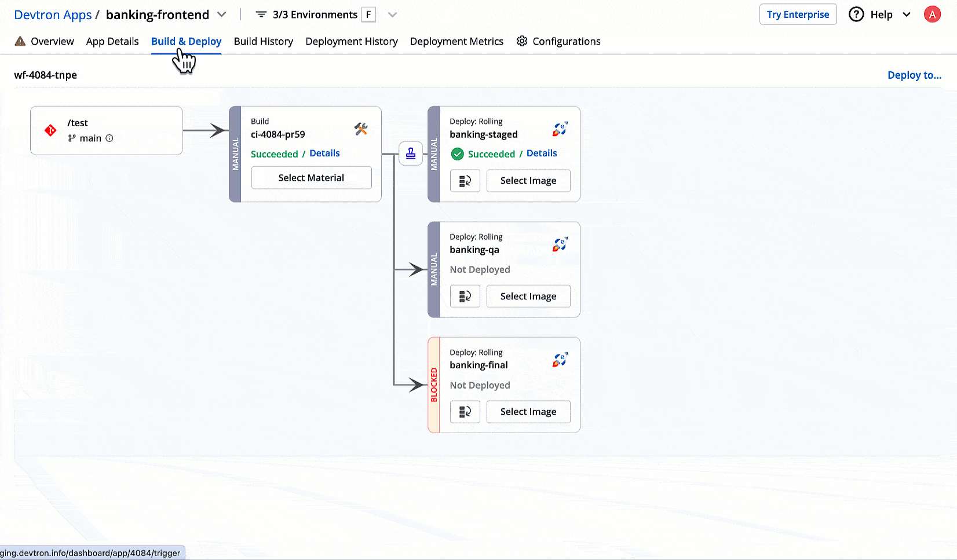Viewport: 957px width, 560px height.
Task: Click rollback icon for banking-staged
Action: [465, 181]
